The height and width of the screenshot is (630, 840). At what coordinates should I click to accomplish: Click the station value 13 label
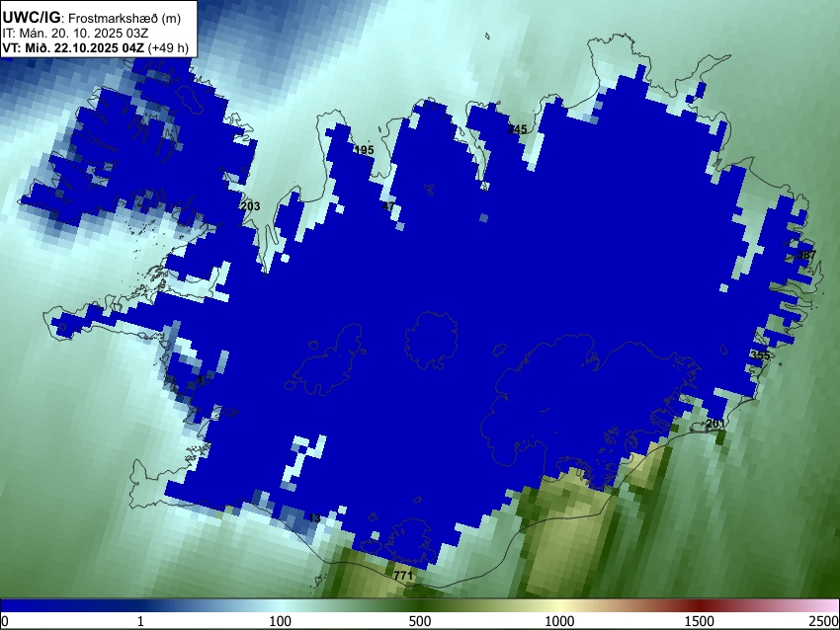click(314, 518)
